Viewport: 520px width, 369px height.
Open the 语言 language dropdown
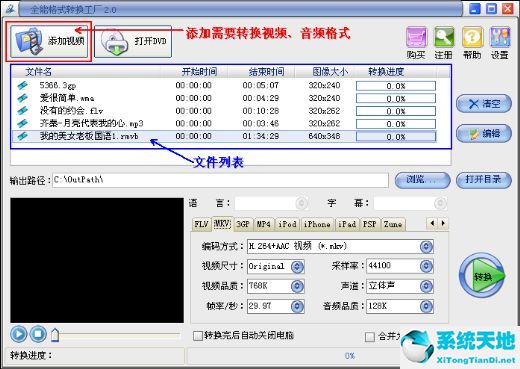click(302, 203)
